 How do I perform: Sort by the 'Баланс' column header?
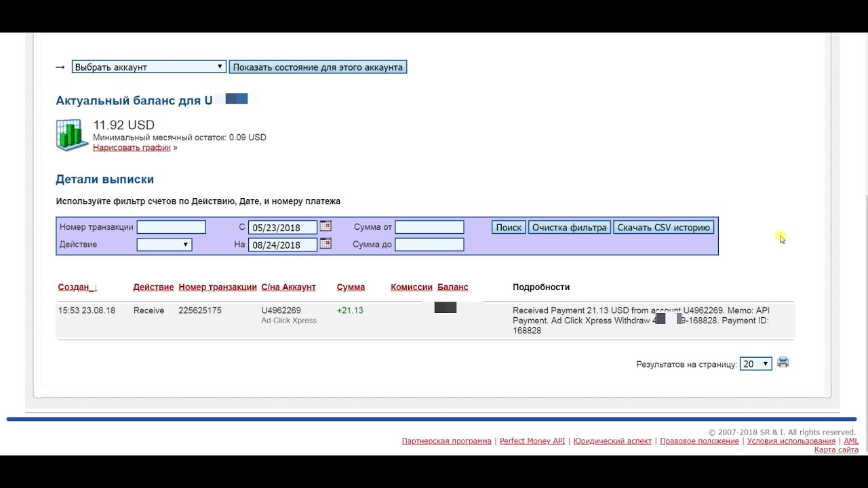click(x=453, y=287)
